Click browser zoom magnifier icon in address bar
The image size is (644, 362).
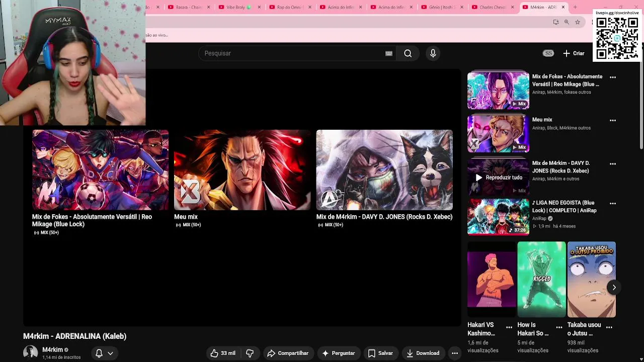coord(567,22)
